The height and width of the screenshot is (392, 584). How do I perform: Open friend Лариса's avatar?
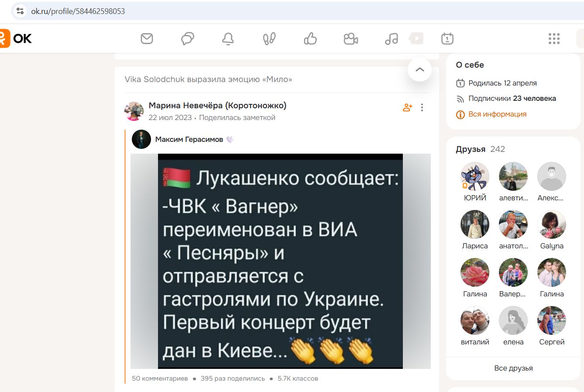point(475,224)
